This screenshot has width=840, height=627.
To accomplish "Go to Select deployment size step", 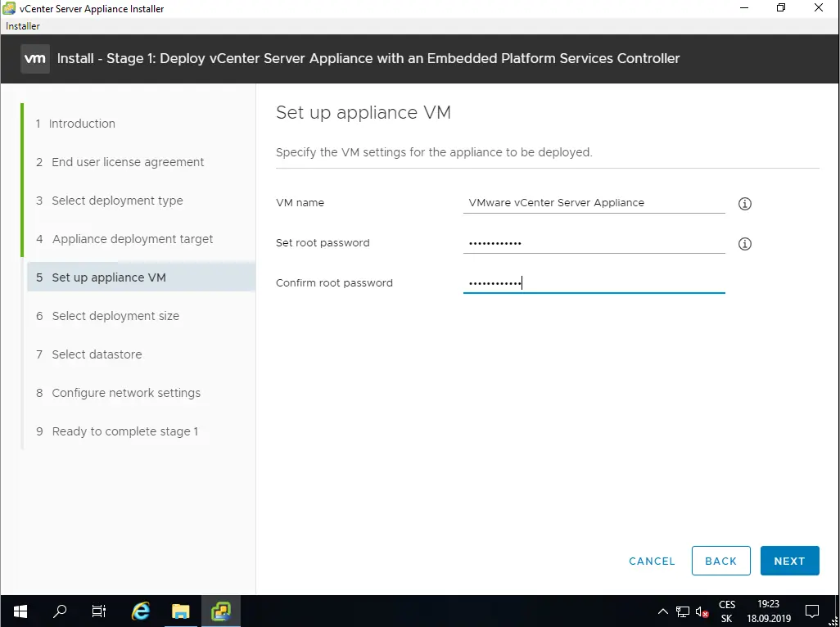I will [x=108, y=316].
